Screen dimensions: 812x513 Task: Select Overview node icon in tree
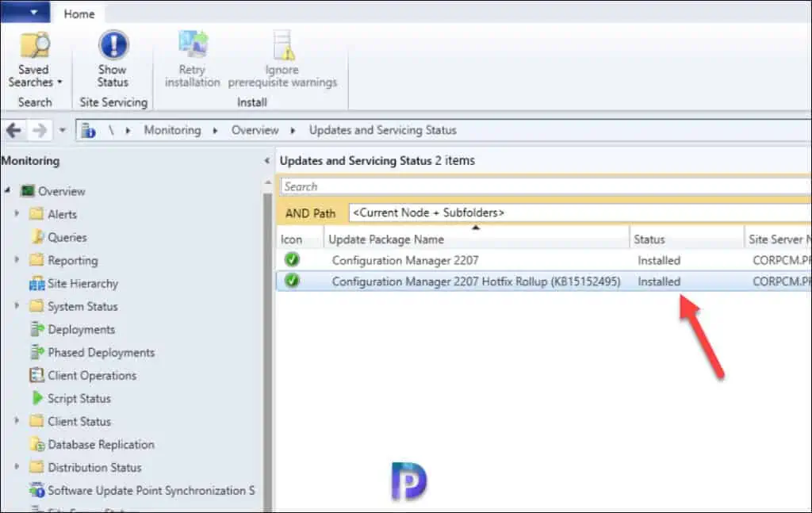28,191
